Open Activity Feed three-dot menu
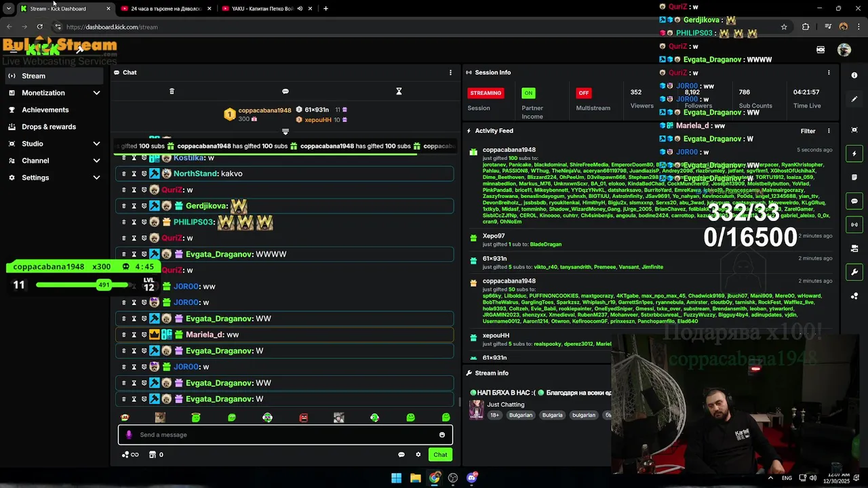 pos(829,131)
